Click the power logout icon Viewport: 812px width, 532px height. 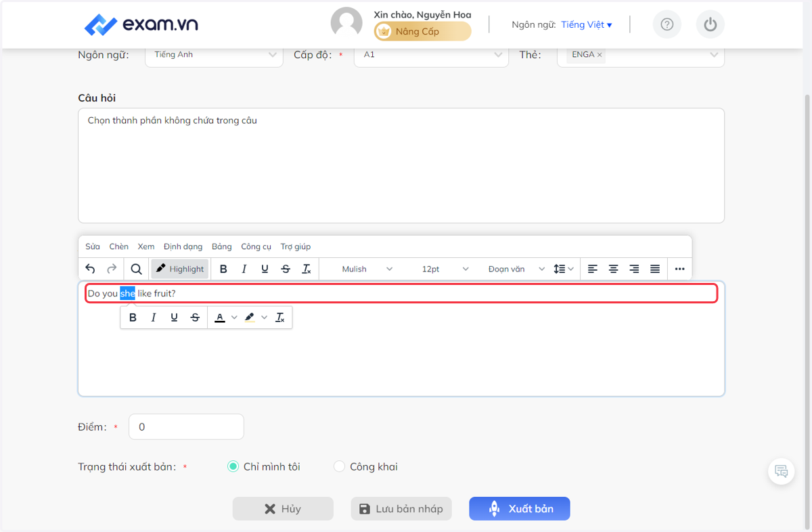click(x=710, y=25)
